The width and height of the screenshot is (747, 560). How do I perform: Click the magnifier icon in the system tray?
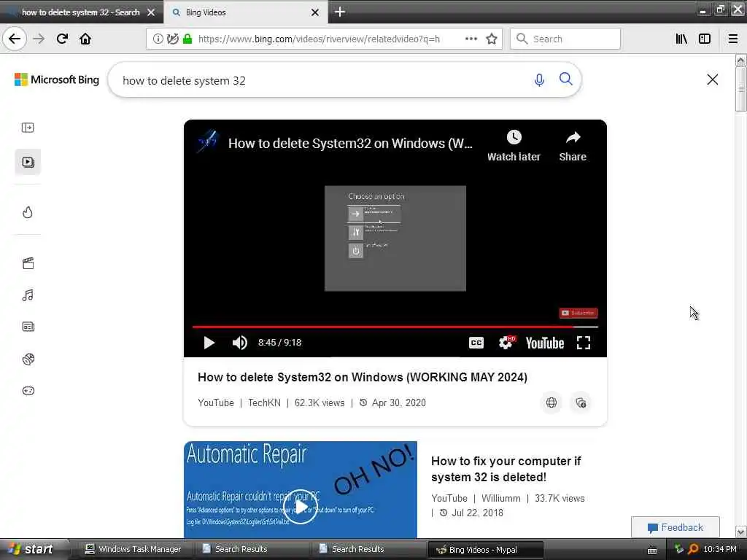pos(693,549)
